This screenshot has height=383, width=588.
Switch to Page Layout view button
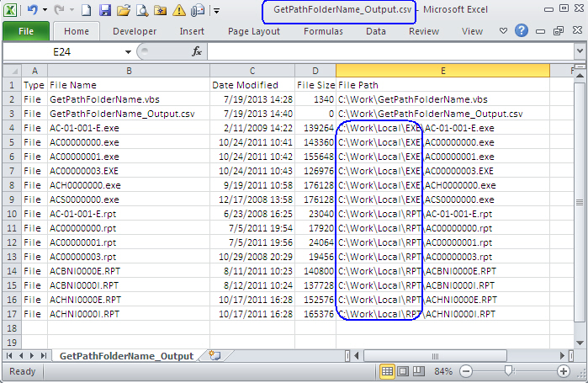(403, 371)
